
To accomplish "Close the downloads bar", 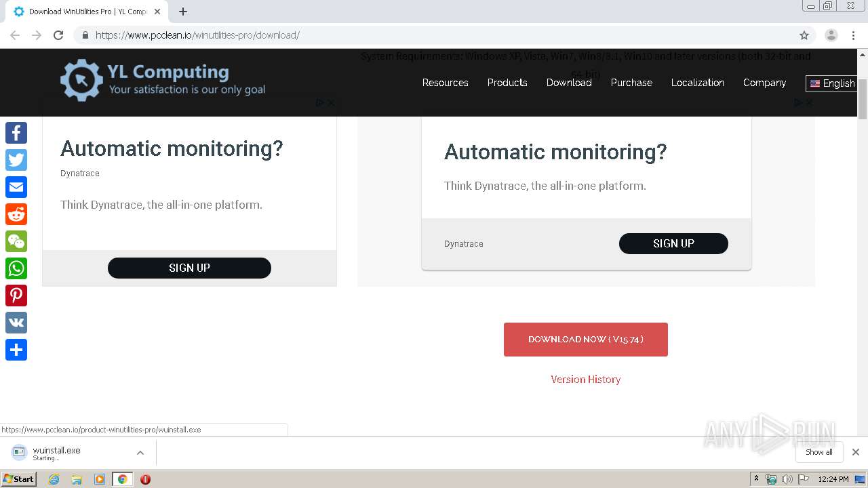I will 856,452.
